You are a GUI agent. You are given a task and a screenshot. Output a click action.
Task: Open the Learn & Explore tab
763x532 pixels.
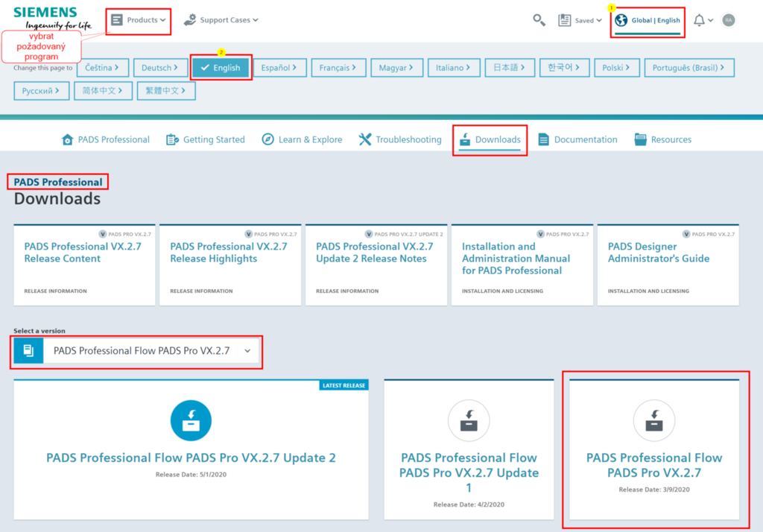(x=302, y=139)
